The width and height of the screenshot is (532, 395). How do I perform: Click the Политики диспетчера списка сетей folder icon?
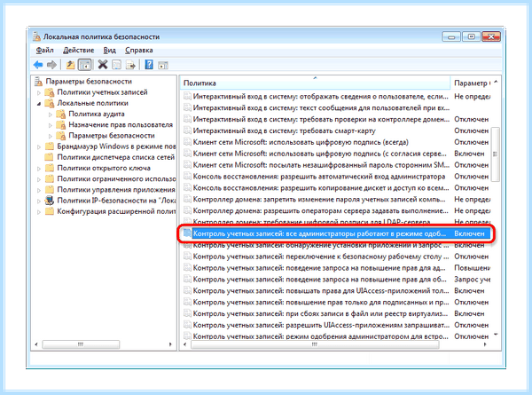[50, 157]
